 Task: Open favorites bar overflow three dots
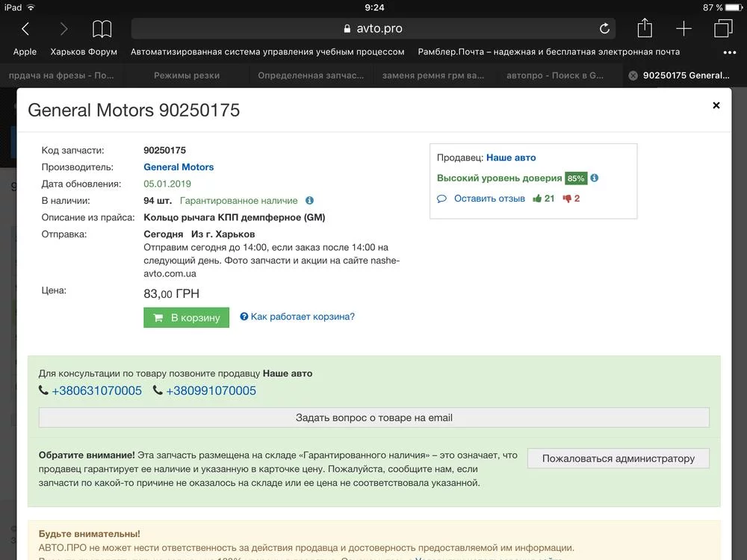729,52
